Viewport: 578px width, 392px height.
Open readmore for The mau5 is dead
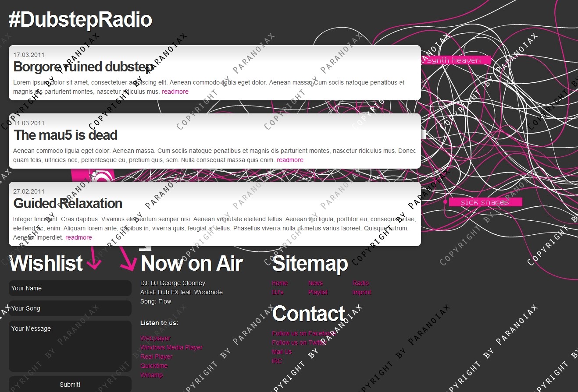pyautogui.click(x=290, y=160)
